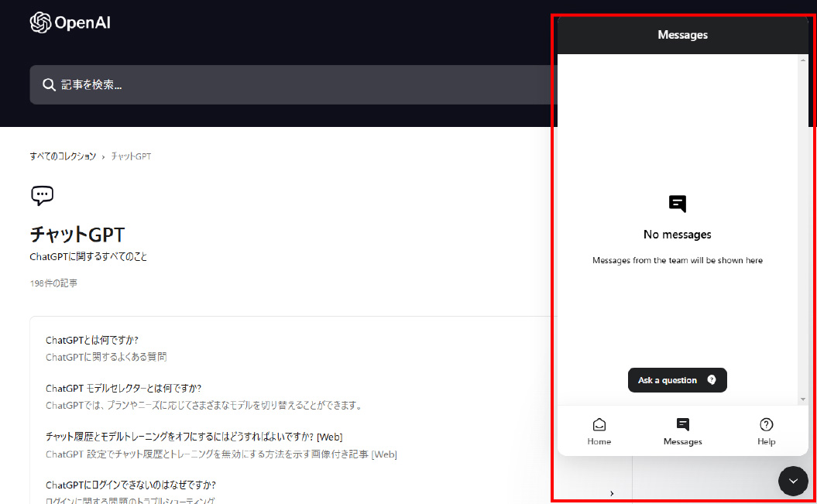817x504 pixels.
Task: Open the Help tab in messenger
Action: [767, 432]
